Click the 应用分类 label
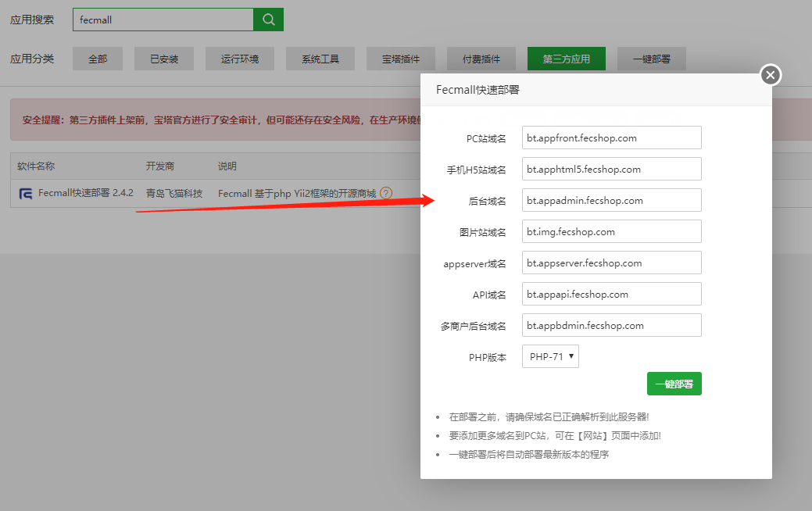Screen dimensions: 812x511 point(32,59)
